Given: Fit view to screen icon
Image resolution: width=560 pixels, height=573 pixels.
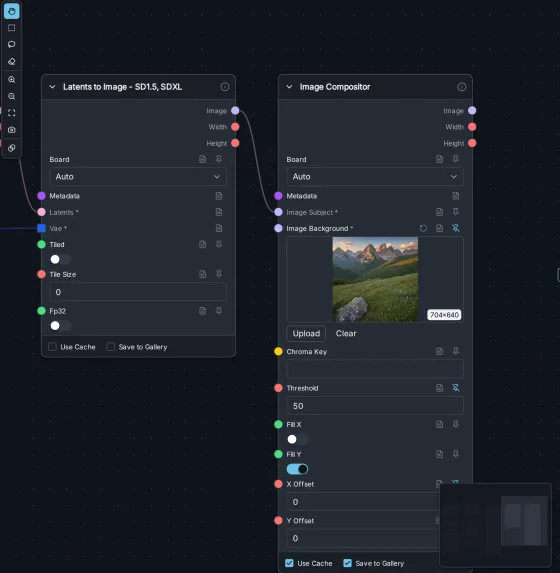Looking at the screenshot, I should click(12, 113).
